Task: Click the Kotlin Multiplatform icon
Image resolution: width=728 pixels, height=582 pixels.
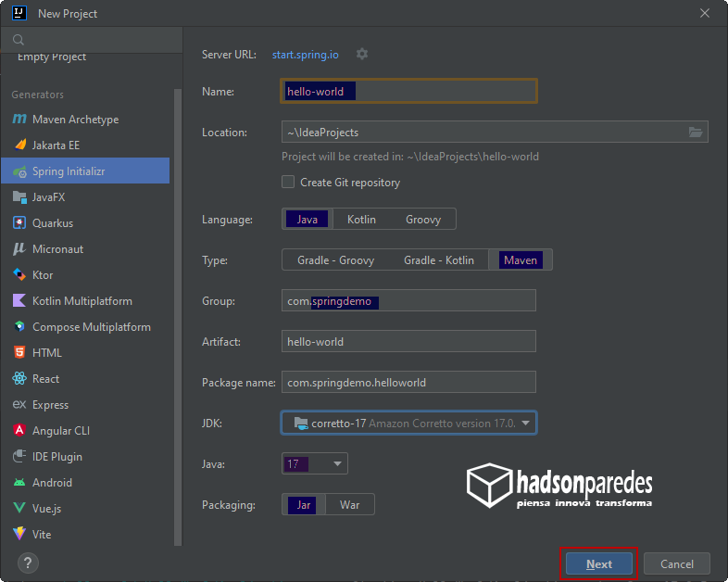Action: [19, 300]
